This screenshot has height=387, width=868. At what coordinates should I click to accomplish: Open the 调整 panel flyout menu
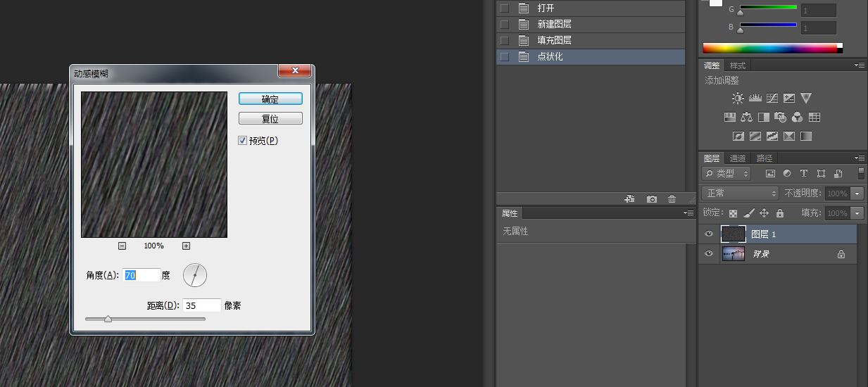pos(860,65)
